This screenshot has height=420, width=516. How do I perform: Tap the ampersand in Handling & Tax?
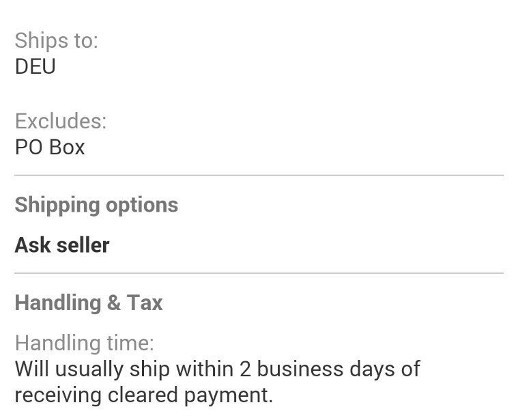(114, 303)
